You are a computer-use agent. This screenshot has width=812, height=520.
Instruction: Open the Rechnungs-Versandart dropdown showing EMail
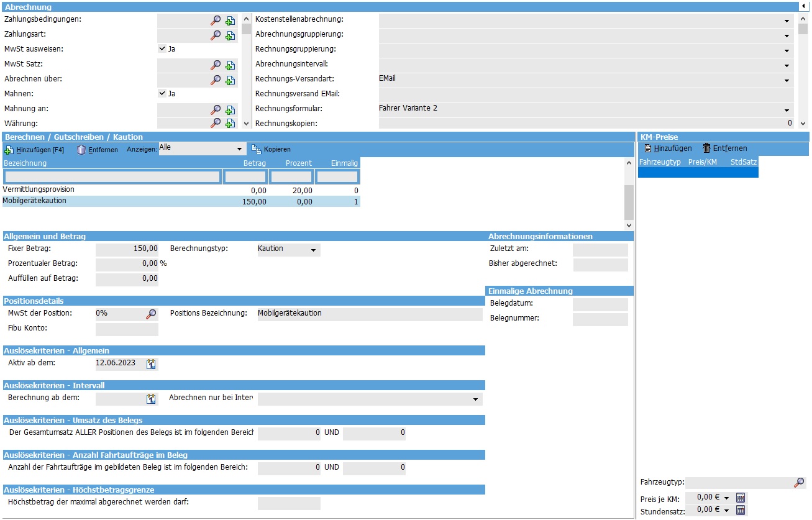tap(787, 80)
